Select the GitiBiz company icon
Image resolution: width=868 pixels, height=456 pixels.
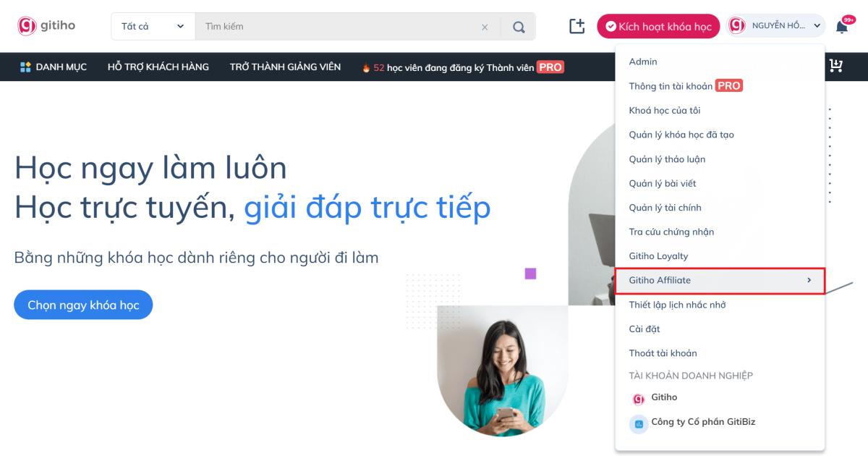[638, 422]
